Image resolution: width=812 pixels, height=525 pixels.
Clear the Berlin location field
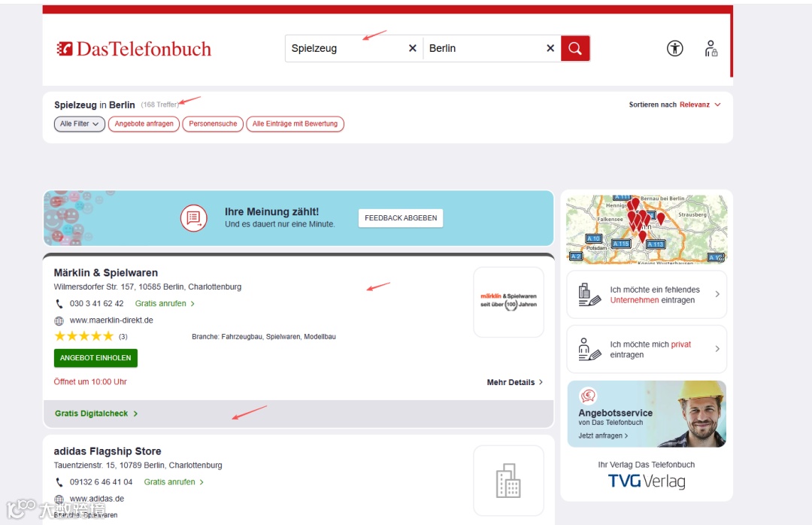click(x=550, y=48)
